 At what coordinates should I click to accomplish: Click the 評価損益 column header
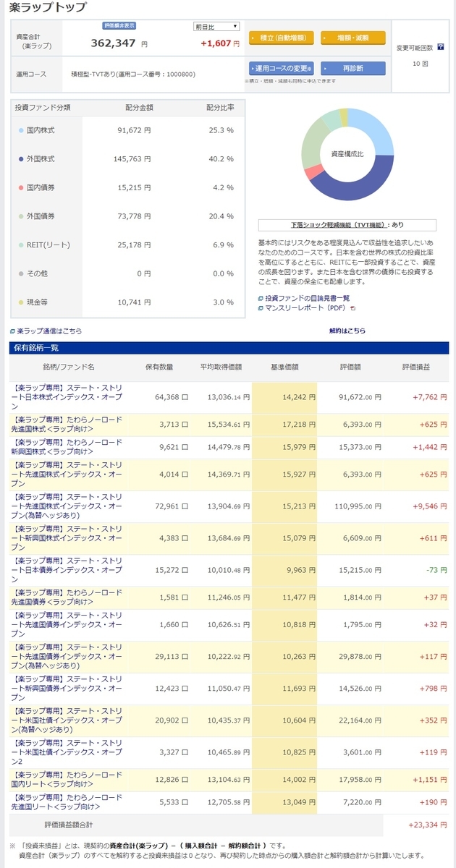(415, 367)
